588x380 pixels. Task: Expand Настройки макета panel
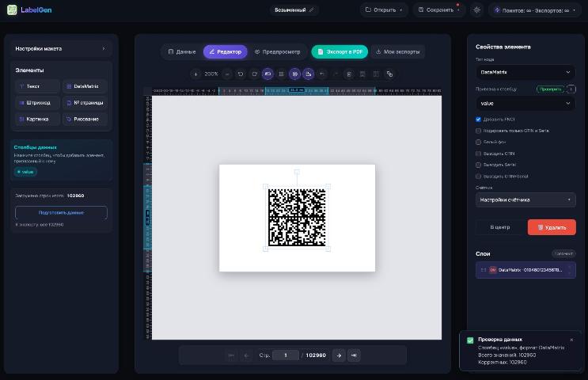61,48
